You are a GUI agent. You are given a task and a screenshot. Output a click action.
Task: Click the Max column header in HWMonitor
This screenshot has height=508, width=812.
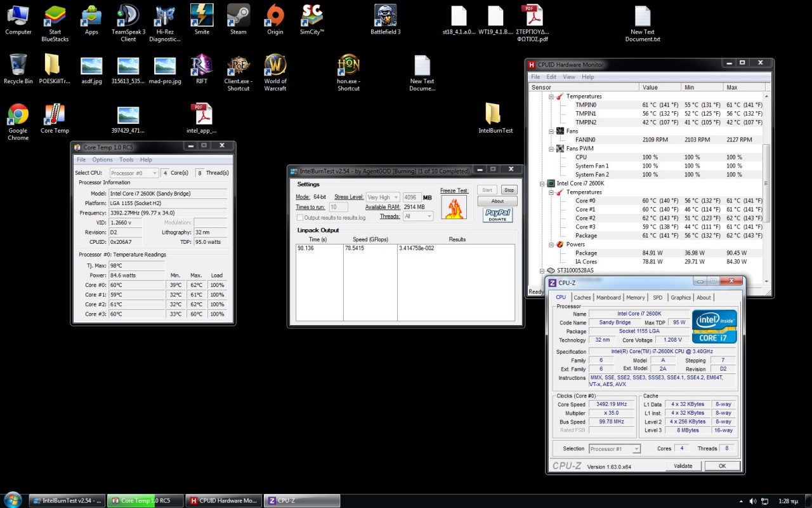tap(743, 87)
